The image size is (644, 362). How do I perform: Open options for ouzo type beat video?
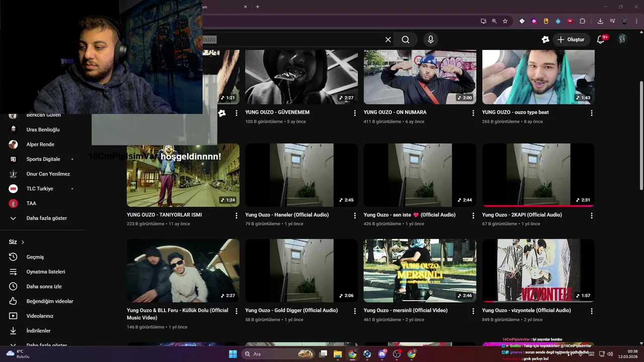pos(592,113)
